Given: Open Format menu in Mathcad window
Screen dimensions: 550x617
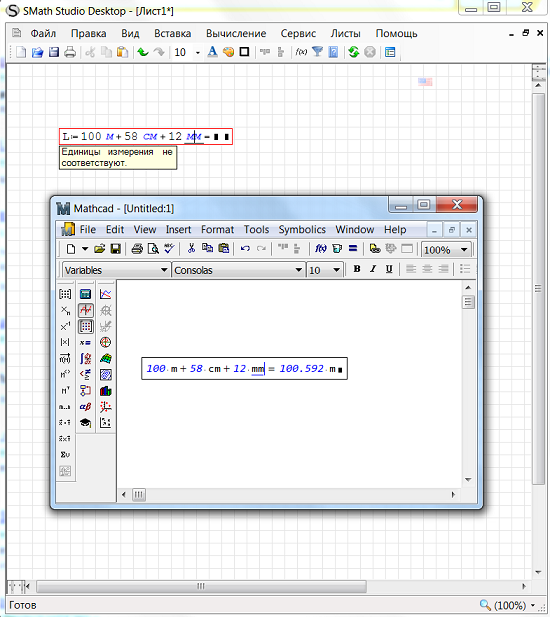Looking at the screenshot, I should [x=217, y=229].
